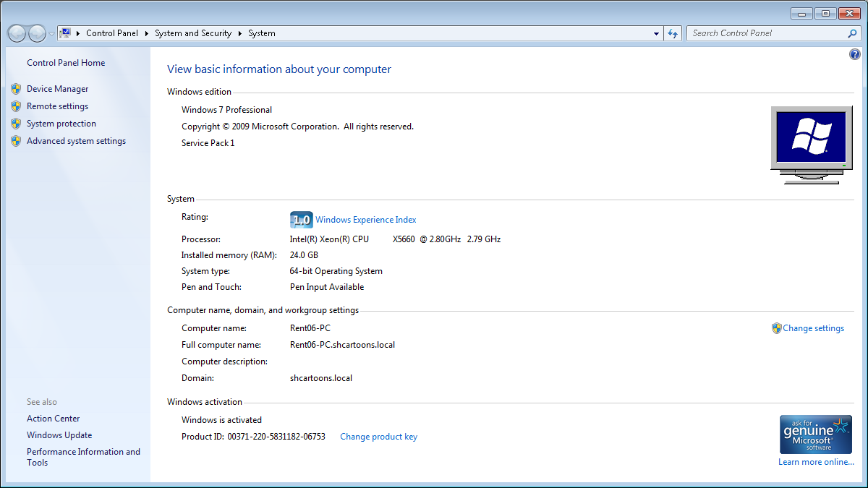The image size is (868, 488).
Task: Click the shield icon beside Change settings
Action: click(x=777, y=328)
